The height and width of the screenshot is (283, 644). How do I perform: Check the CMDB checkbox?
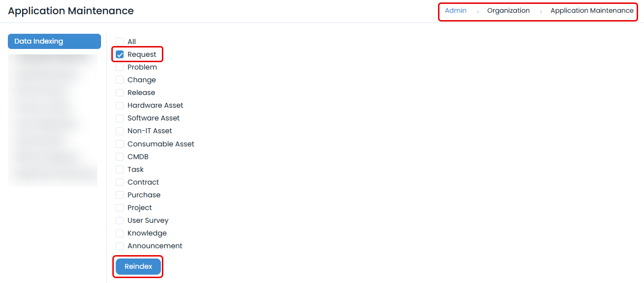click(120, 157)
